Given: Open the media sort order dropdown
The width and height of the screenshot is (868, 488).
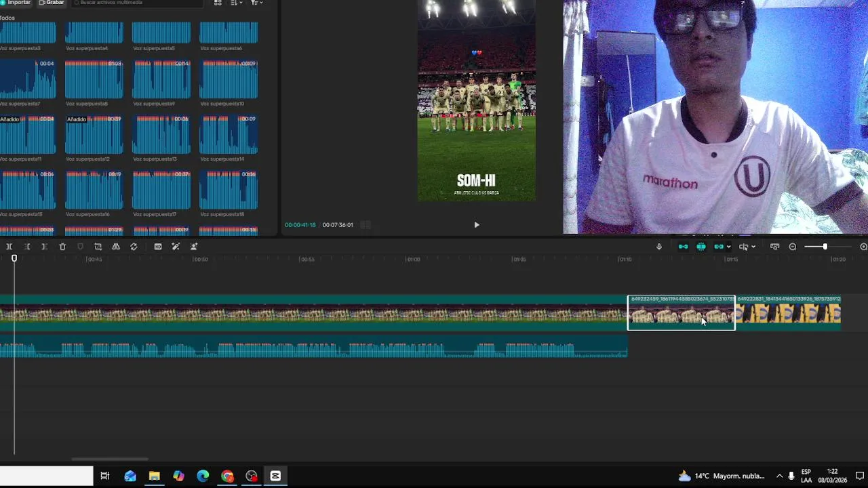Looking at the screenshot, I should point(236,3).
